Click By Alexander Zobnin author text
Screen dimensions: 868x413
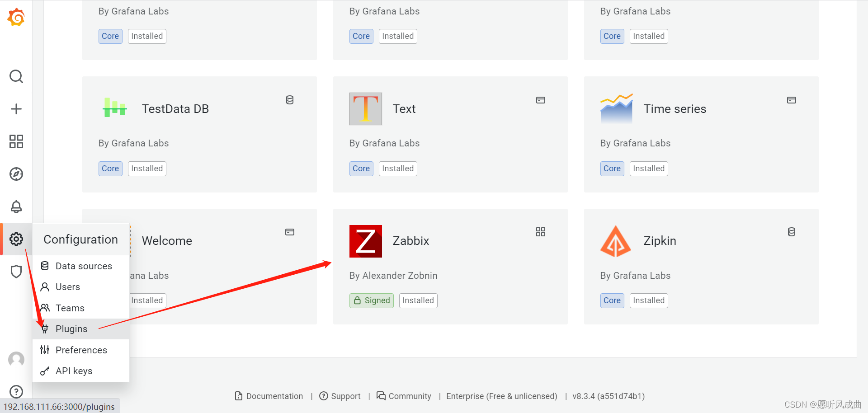coord(393,276)
